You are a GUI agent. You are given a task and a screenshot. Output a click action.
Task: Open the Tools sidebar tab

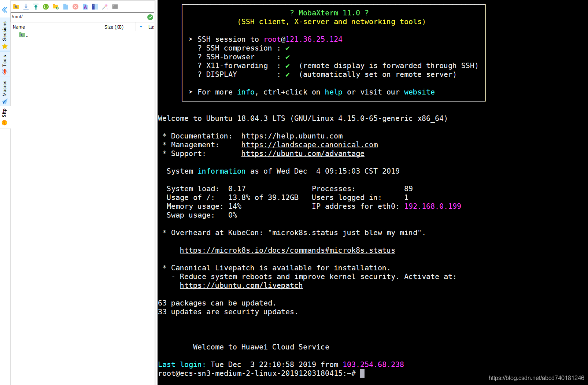[x=5, y=64]
